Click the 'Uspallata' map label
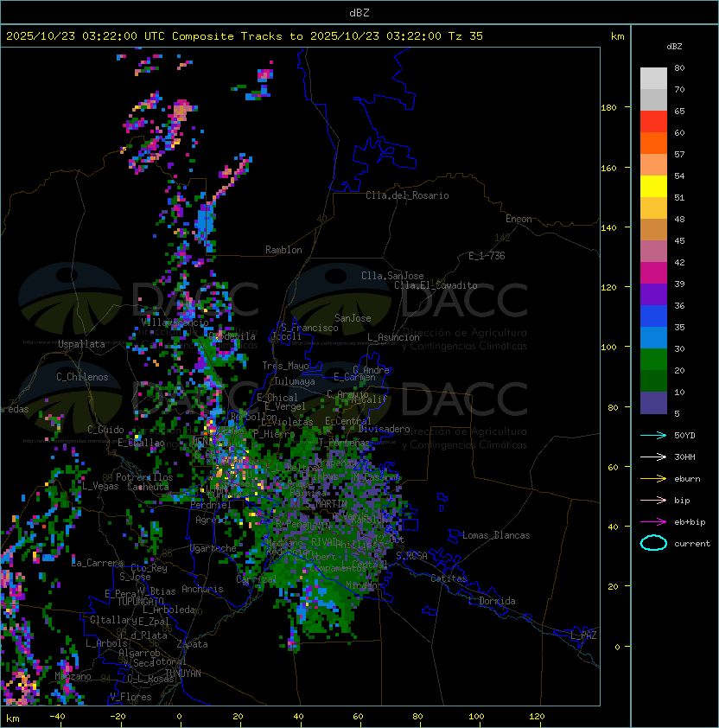 (x=82, y=344)
